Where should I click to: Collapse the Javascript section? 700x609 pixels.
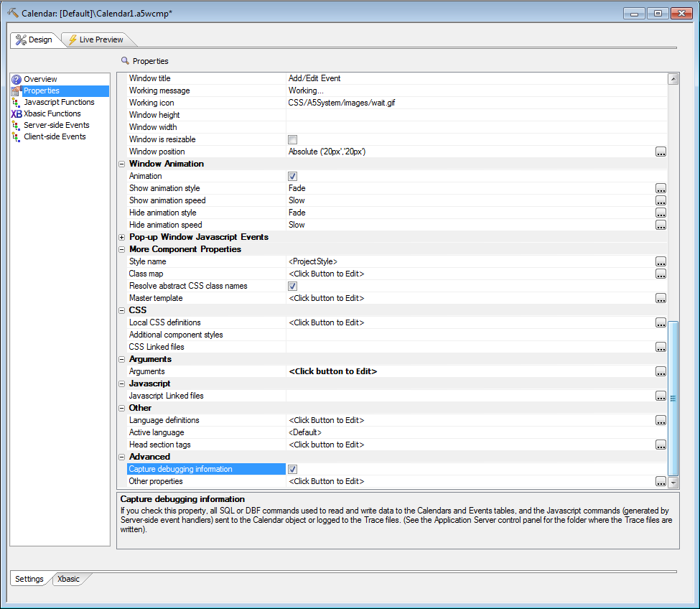click(x=121, y=383)
